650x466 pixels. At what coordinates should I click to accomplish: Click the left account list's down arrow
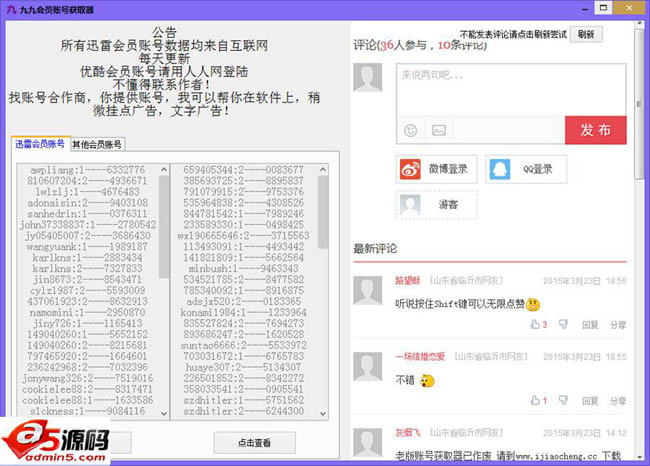pyautogui.click(x=164, y=413)
